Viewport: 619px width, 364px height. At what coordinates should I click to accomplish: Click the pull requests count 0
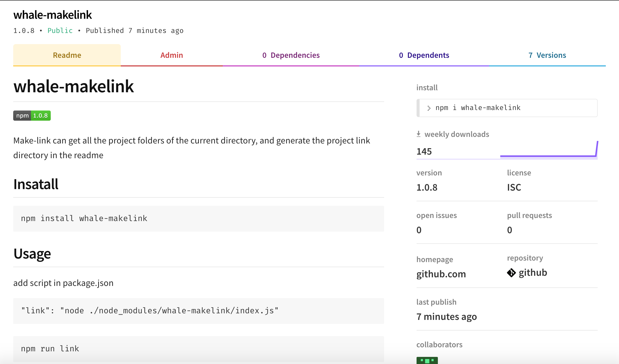(x=509, y=230)
